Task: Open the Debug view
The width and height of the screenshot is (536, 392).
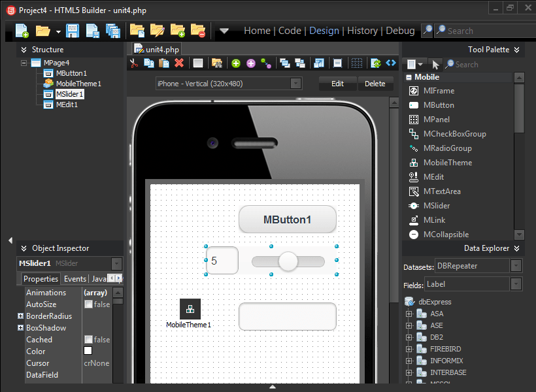Action: pos(400,31)
